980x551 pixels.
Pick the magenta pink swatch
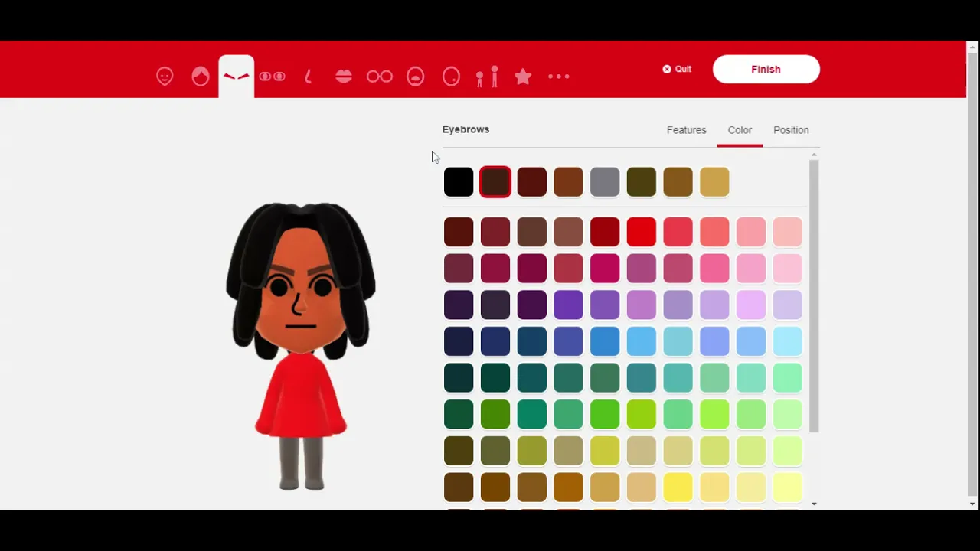(605, 269)
